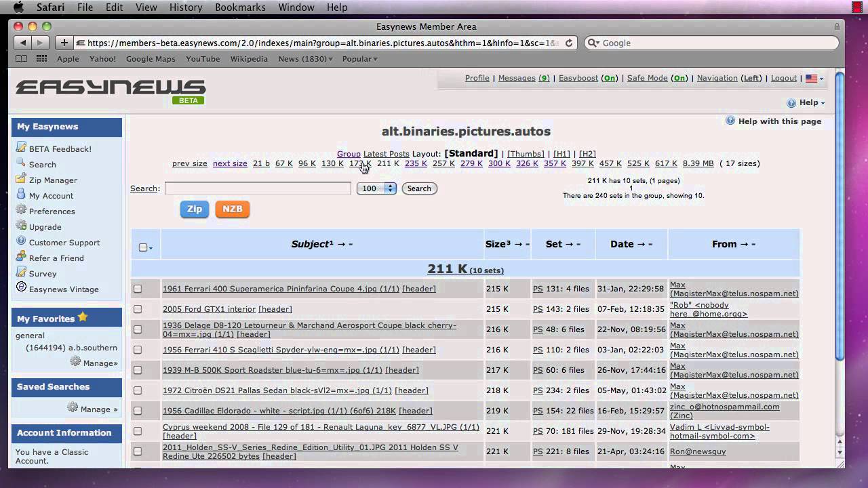This screenshot has width=868, height=488.
Task: Open the History menu
Action: click(x=186, y=7)
